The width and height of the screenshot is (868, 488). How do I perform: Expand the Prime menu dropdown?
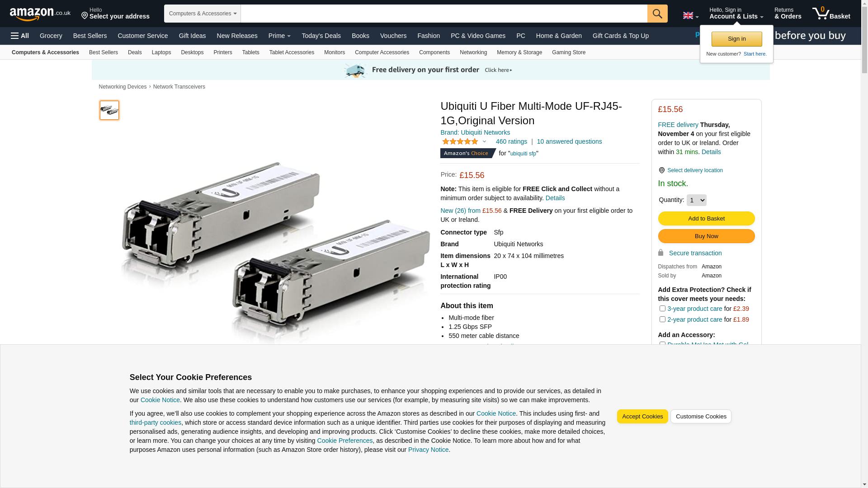(x=279, y=36)
